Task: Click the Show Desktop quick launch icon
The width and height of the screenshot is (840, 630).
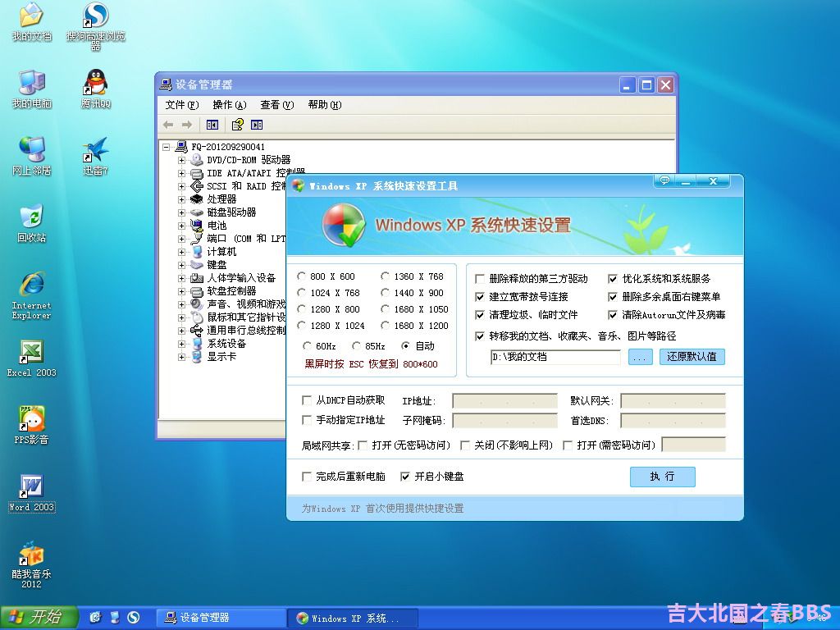Action: [x=115, y=618]
